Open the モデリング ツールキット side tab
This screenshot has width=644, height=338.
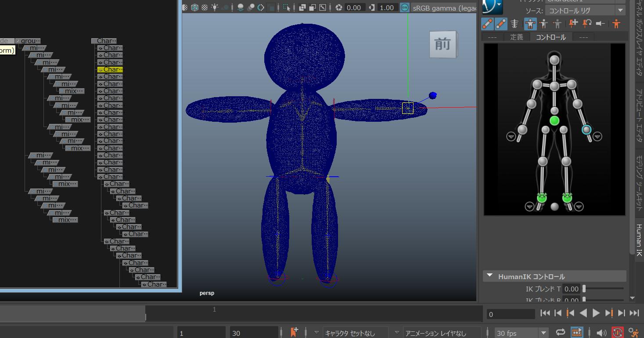[x=639, y=183]
